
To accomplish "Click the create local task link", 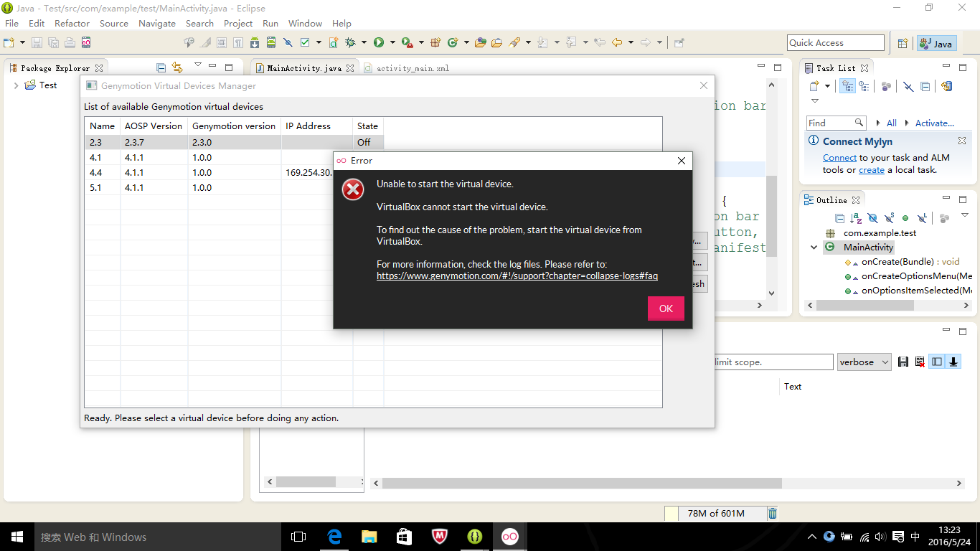I will point(872,170).
